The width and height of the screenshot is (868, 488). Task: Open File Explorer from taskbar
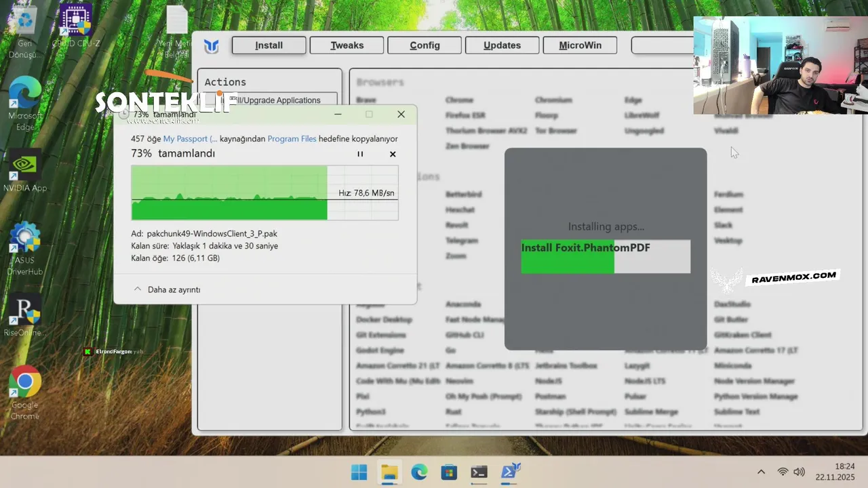click(389, 472)
